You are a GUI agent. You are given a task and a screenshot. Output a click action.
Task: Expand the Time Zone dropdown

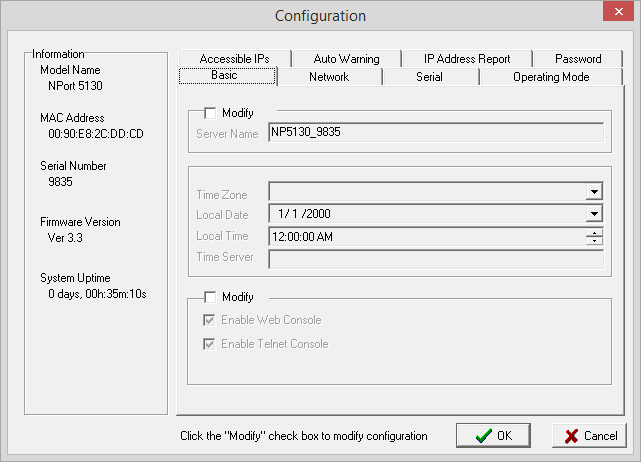(x=594, y=191)
